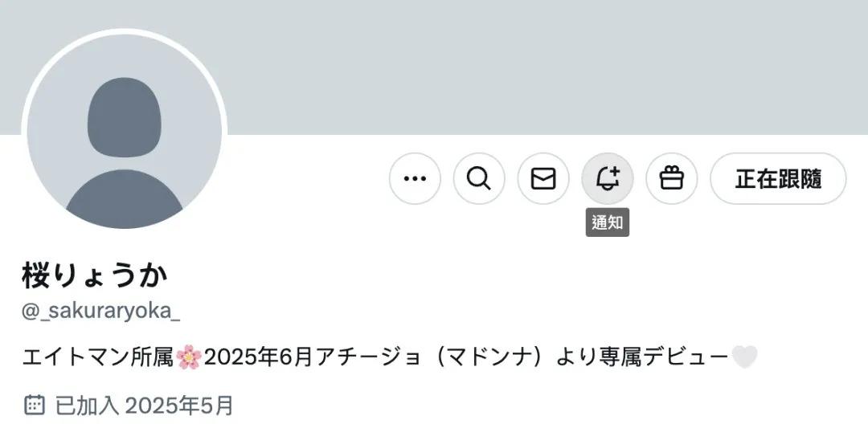Click the handle @_sakuraryoka_

100,312
